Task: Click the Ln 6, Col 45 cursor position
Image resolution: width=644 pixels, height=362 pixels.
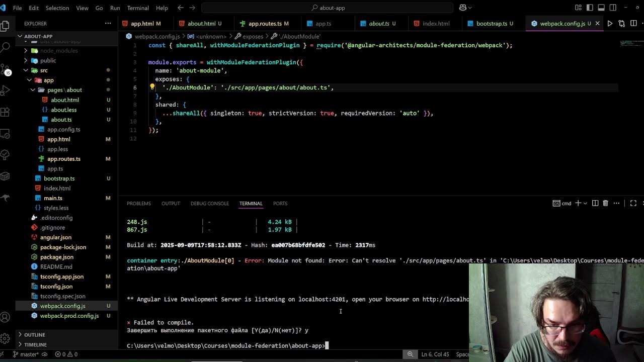Action: 435,354
